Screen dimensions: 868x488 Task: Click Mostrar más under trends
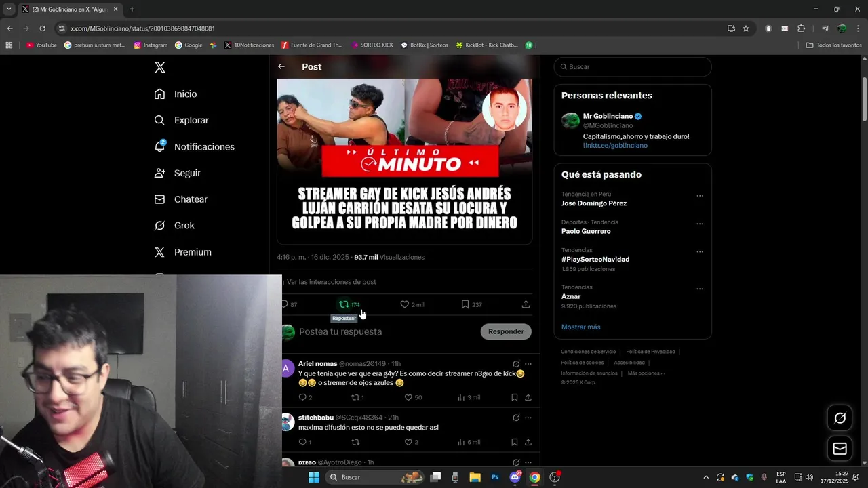point(580,327)
